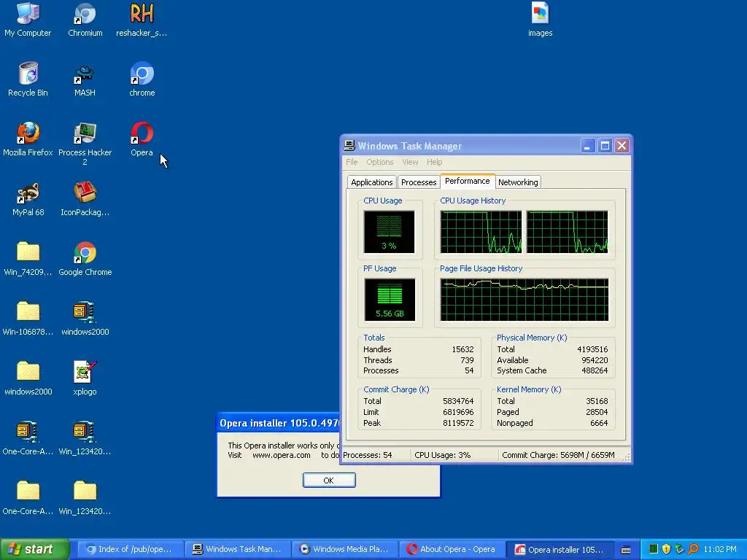Open the Help menu in Task Manager
This screenshot has height=560, width=747.
click(x=434, y=162)
